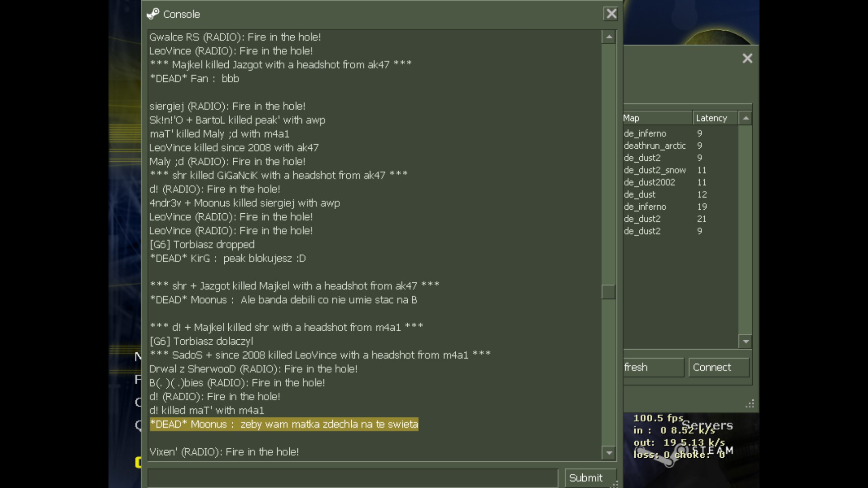The width and height of the screenshot is (868, 488).
Task: Click the Connect button
Action: pyautogui.click(x=718, y=367)
